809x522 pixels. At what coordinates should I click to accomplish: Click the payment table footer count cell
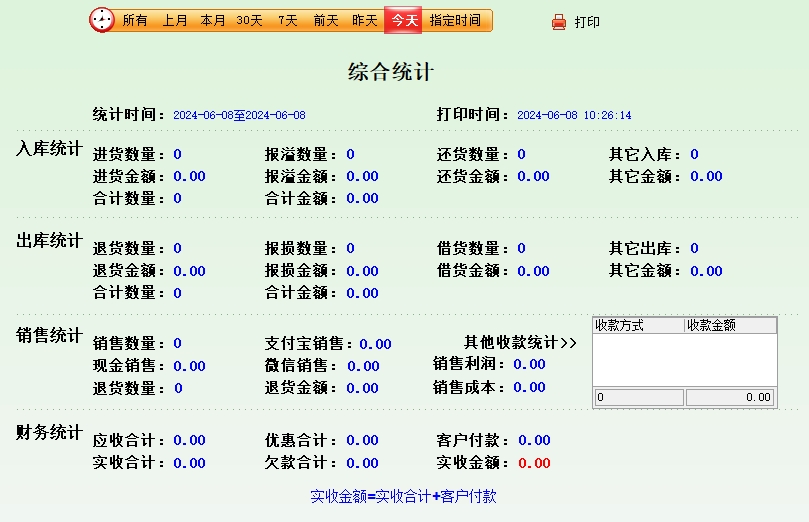click(638, 398)
